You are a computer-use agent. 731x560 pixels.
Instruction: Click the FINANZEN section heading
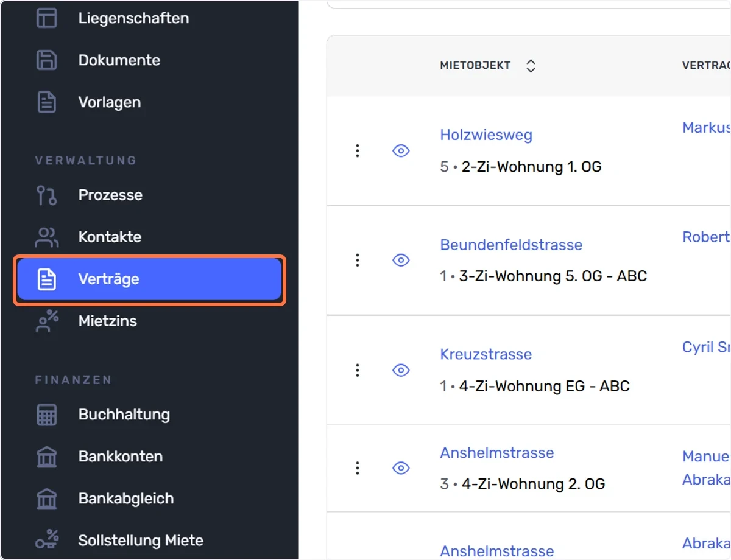click(74, 380)
